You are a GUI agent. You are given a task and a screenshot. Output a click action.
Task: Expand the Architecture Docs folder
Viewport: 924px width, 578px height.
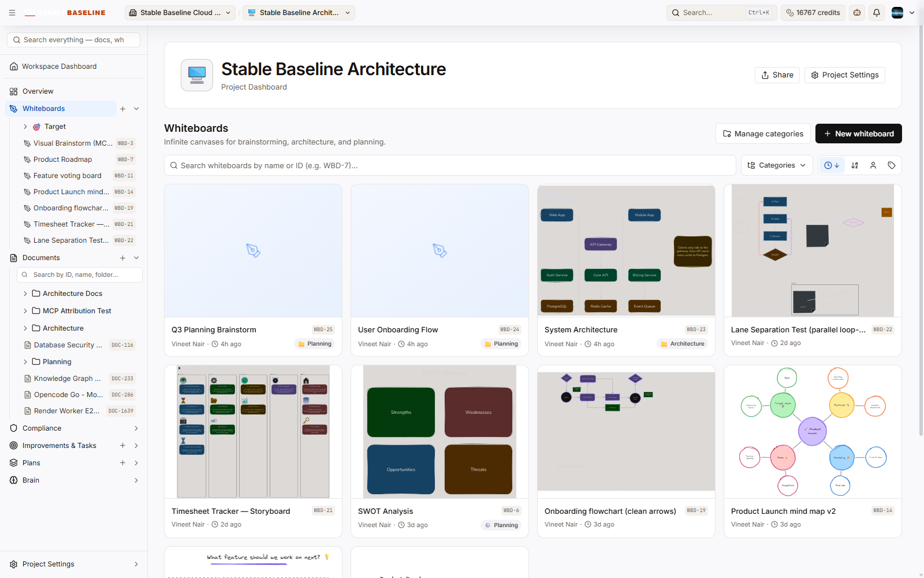tap(25, 294)
